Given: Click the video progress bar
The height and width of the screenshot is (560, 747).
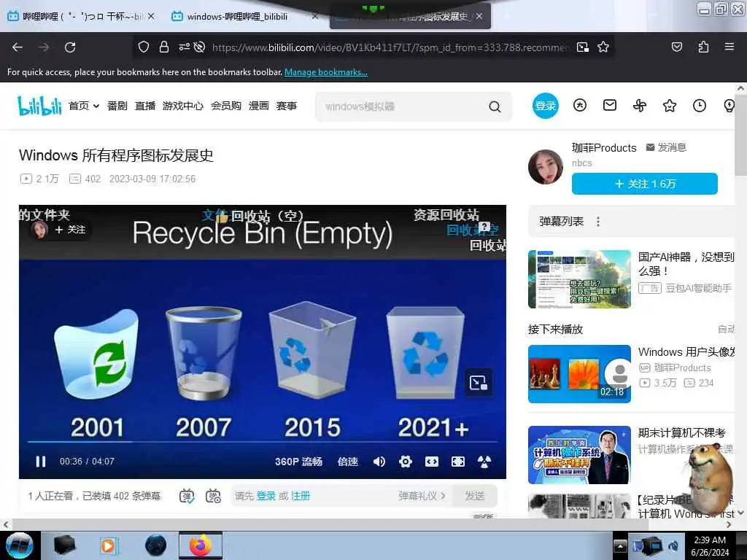Looking at the screenshot, I should pyautogui.click(x=263, y=442).
